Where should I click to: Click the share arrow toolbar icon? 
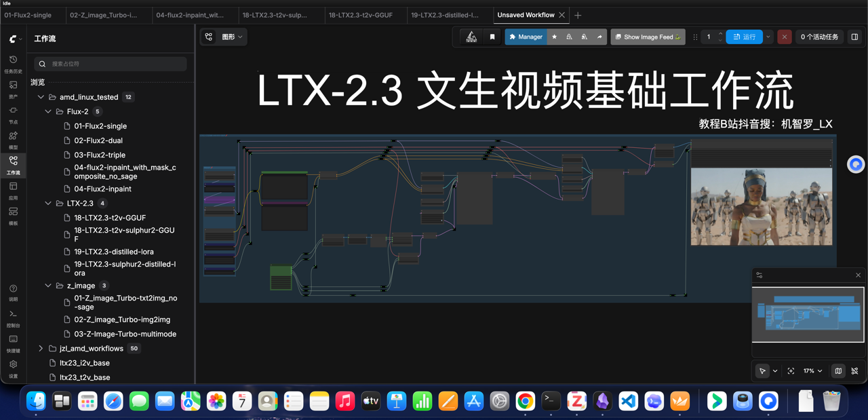click(x=599, y=37)
